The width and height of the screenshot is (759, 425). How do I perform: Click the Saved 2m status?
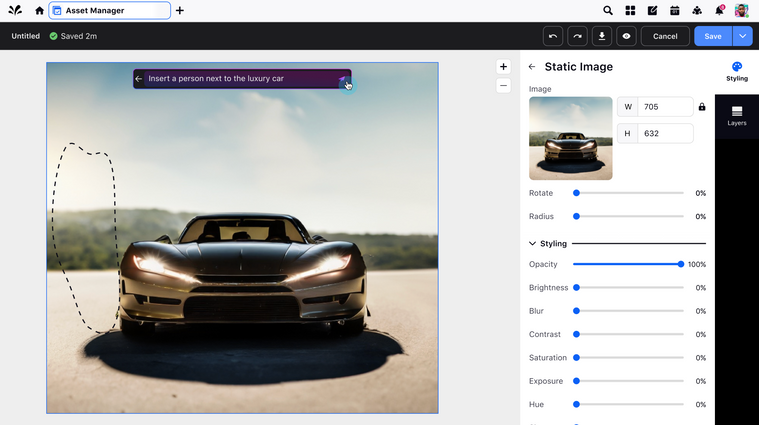pos(73,36)
